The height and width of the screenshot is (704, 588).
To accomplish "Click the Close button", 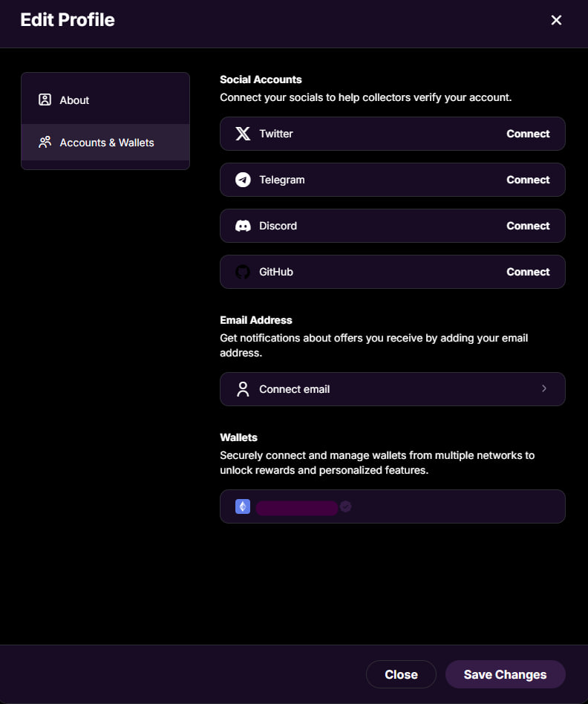I will tap(401, 674).
